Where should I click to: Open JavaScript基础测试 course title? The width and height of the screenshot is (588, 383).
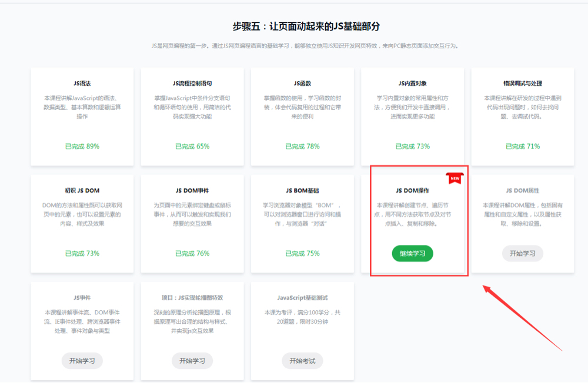coord(302,298)
